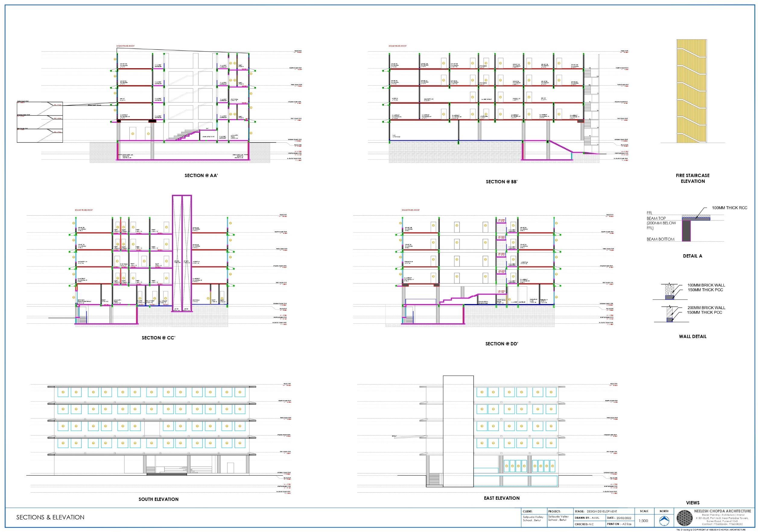This screenshot has width=758, height=532.
Task: Select the SECTION @ BB' title
Action: pyautogui.click(x=502, y=182)
